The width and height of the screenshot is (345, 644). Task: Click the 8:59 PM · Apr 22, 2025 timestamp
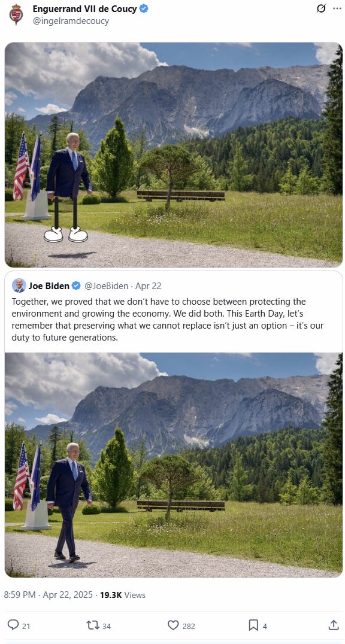[48, 595]
